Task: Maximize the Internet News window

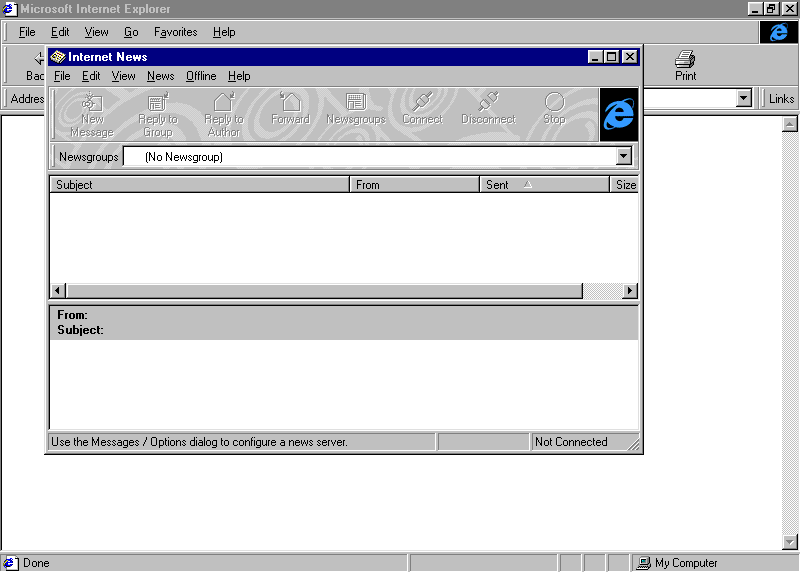Action: pos(611,57)
